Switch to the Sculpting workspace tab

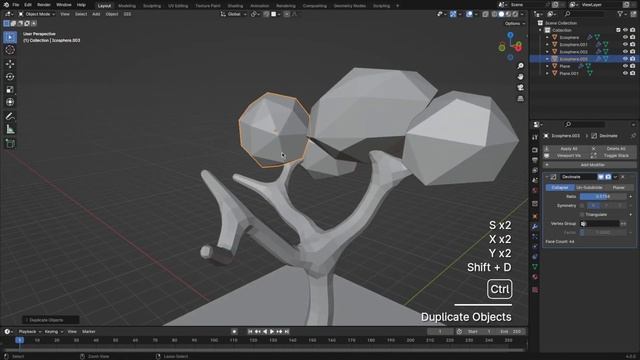[x=152, y=6]
